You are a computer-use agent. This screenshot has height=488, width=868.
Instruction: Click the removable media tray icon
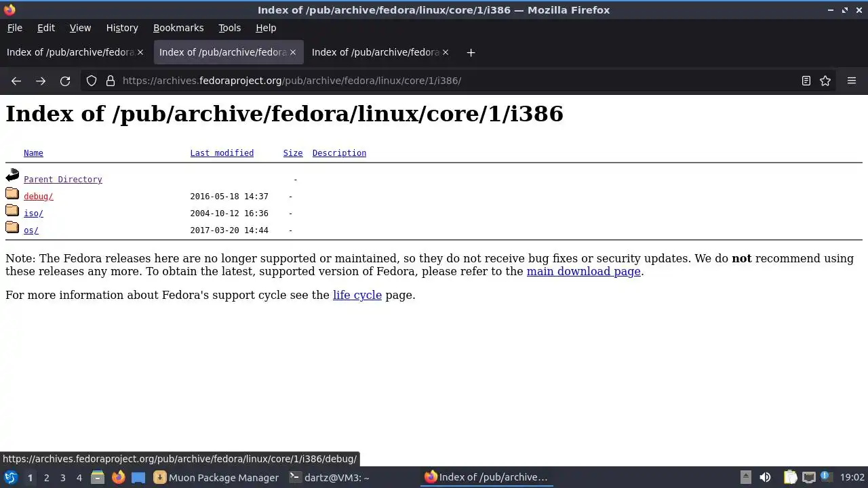point(745,477)
